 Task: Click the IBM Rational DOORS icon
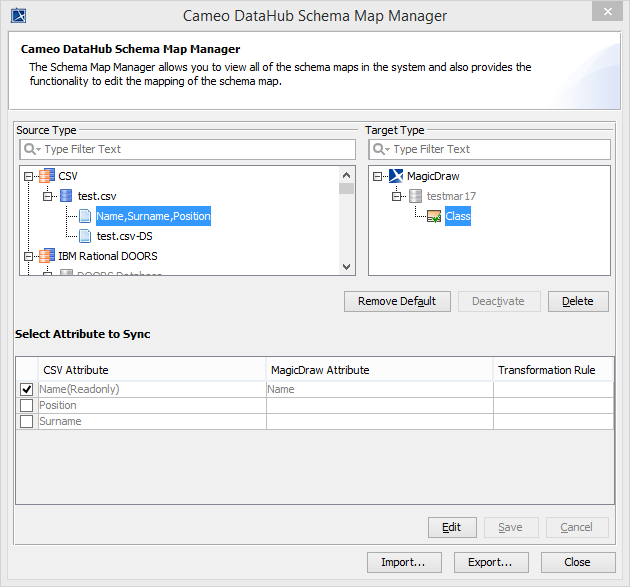[x=47, y=256]
